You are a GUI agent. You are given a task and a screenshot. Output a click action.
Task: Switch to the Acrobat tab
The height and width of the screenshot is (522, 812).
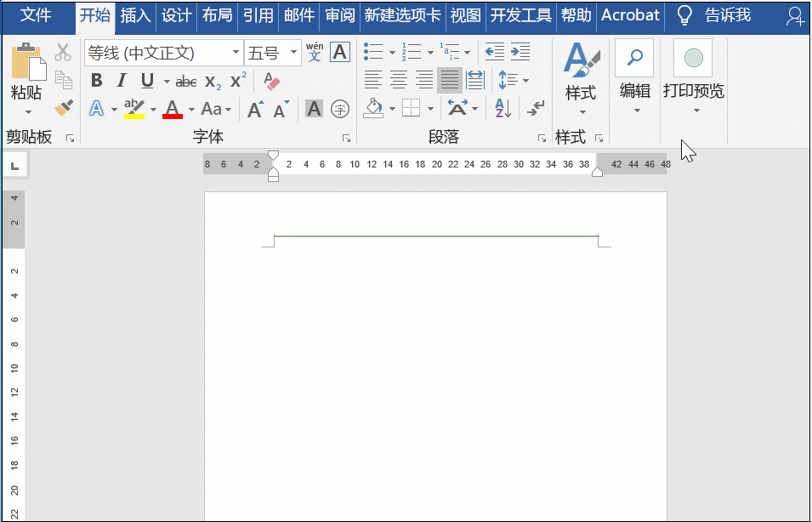630,15
